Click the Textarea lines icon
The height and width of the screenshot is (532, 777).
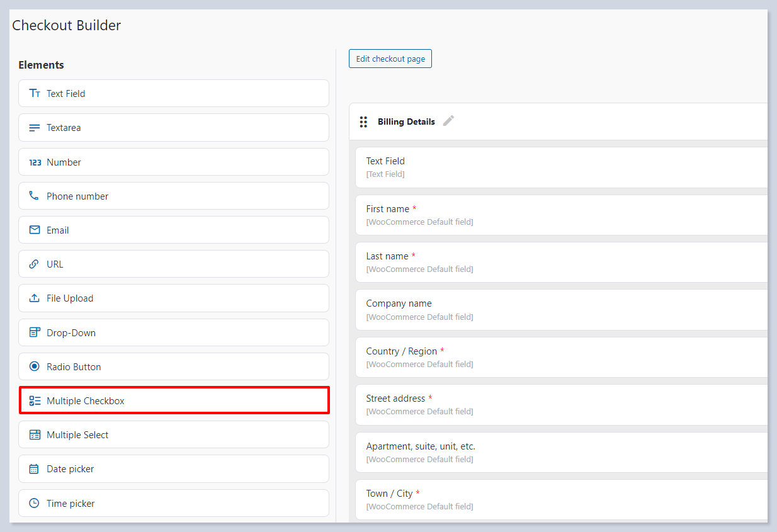(x=35, y=128)
